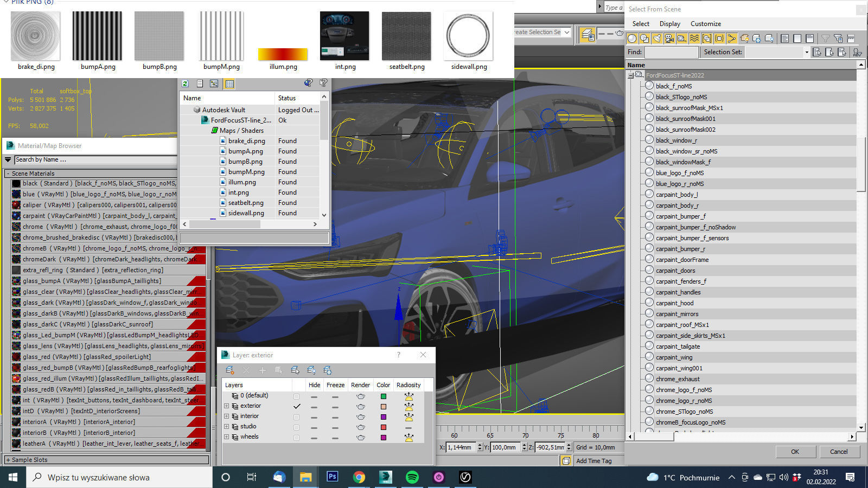Check current-layer box for interior layer
This screenshot has height=488, width=868.
point(296,417)
